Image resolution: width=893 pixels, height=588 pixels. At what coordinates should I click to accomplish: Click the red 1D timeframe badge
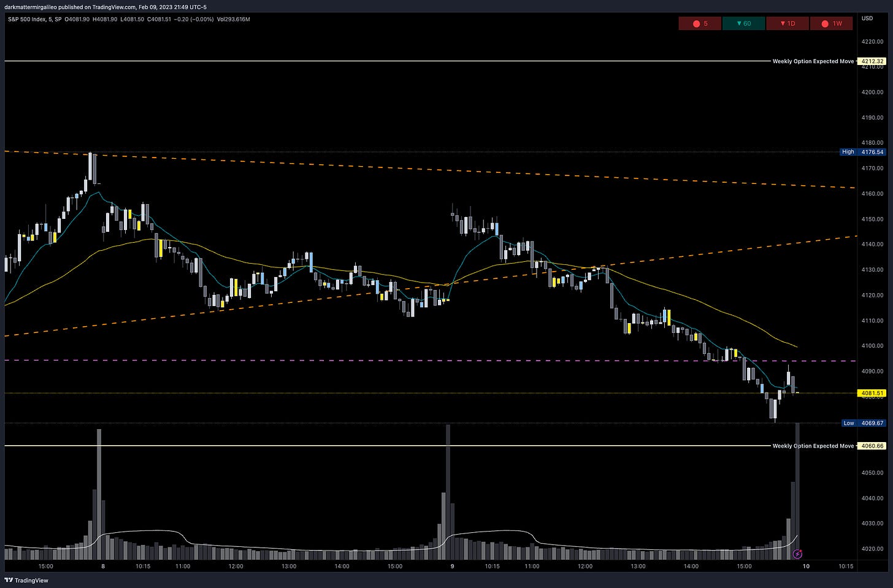(788, 23)
